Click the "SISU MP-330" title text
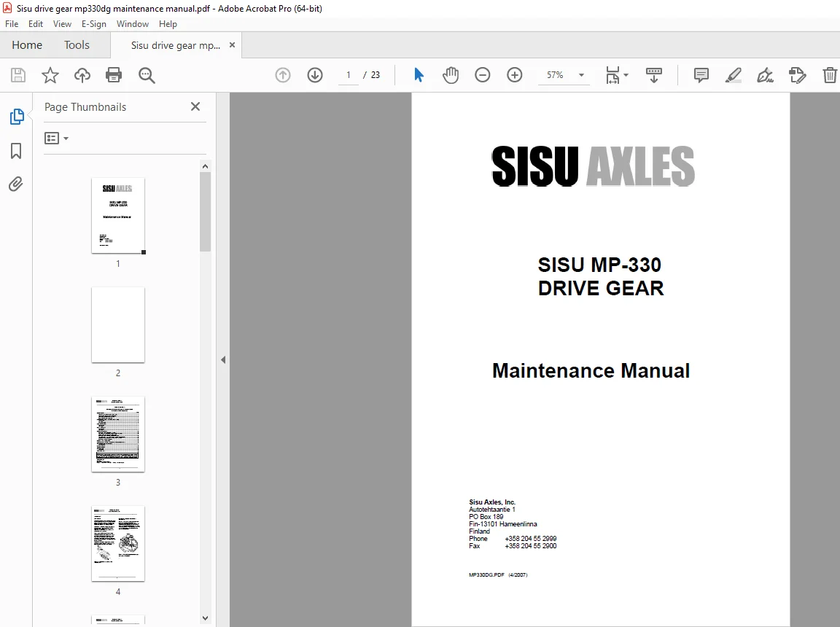 (599, 265)
